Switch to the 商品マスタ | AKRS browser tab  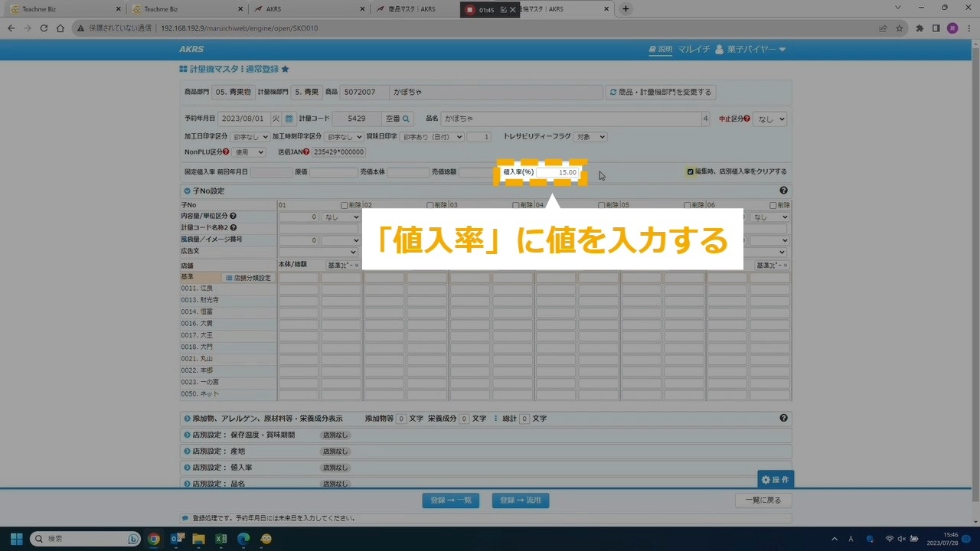(412, 9)
